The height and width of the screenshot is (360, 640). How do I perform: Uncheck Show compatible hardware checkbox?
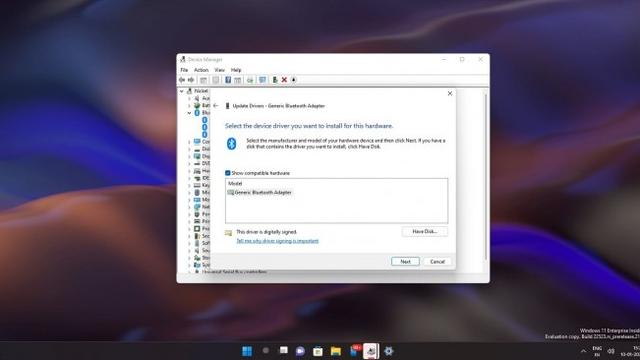coord(228,173)
